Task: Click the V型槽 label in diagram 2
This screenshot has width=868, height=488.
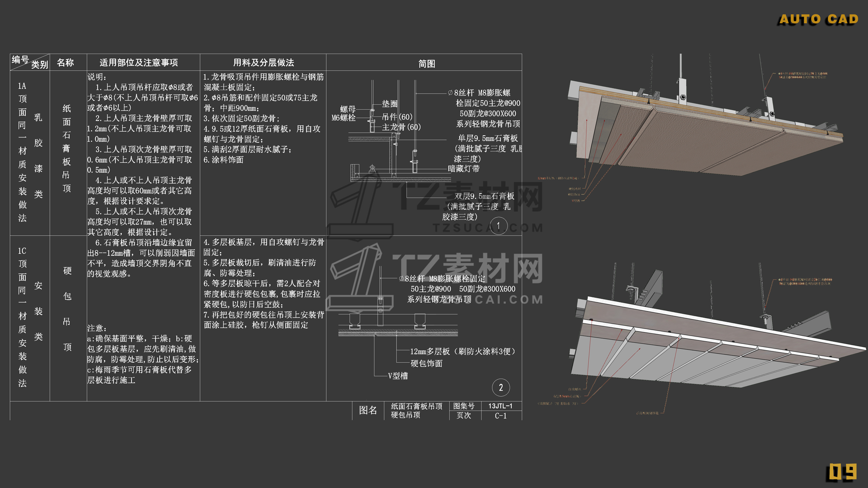Action: click(398, 376)
